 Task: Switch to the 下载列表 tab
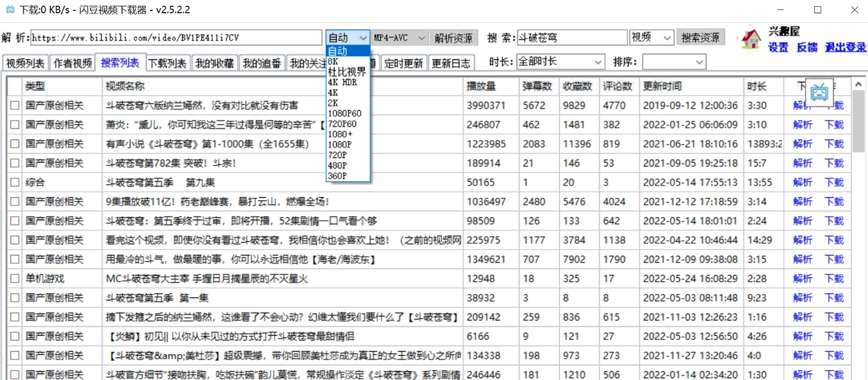(x=167, y=63)
